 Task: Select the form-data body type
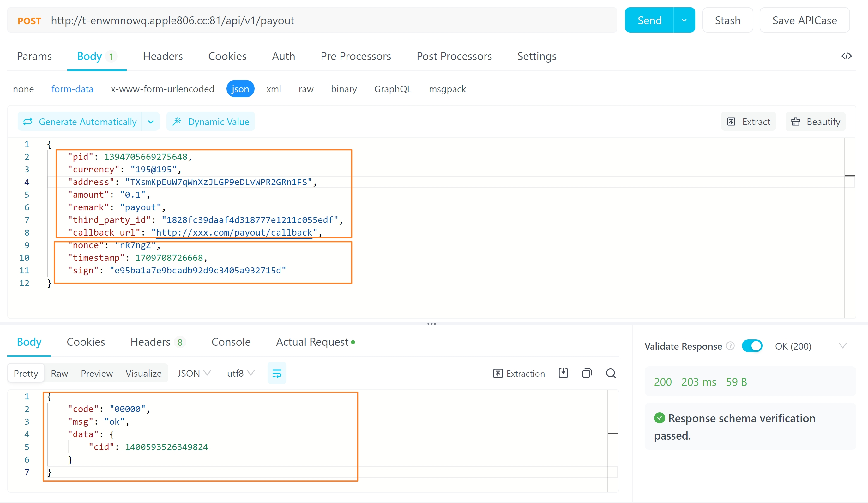(x=72, y=89)
